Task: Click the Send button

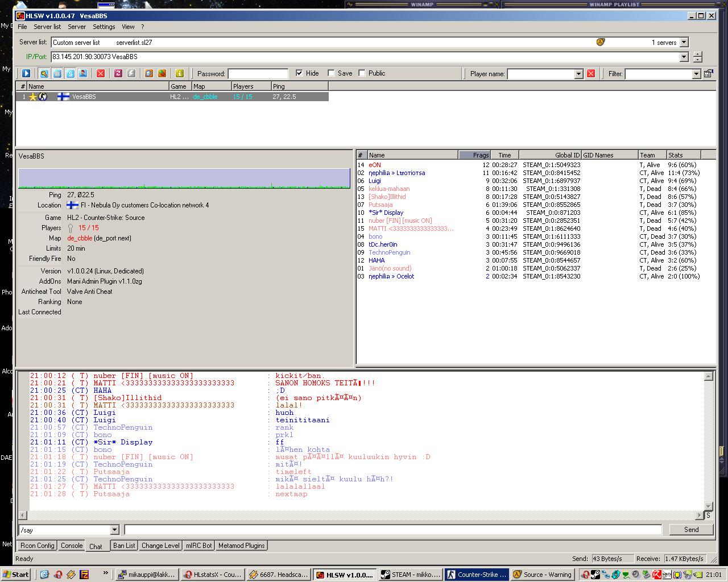Action: tap(691, 530)
